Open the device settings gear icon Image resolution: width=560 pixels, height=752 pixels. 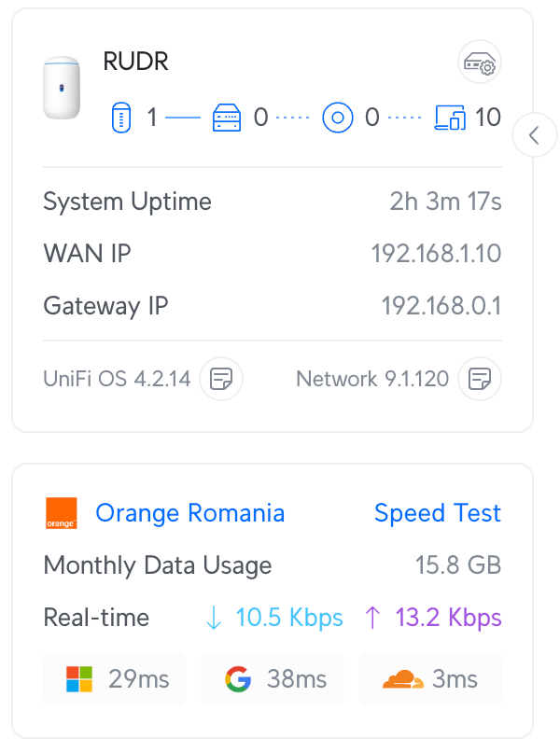pos(482,63)
